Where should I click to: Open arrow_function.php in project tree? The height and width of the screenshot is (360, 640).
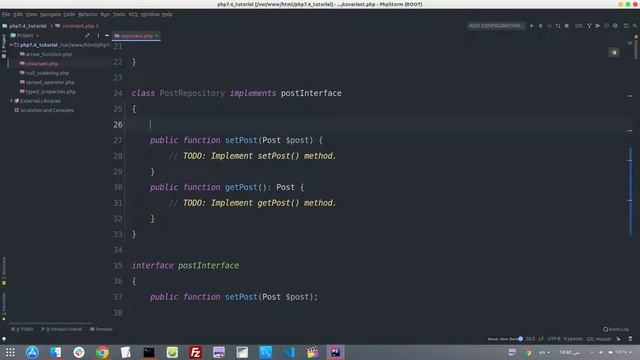point(49,54)
